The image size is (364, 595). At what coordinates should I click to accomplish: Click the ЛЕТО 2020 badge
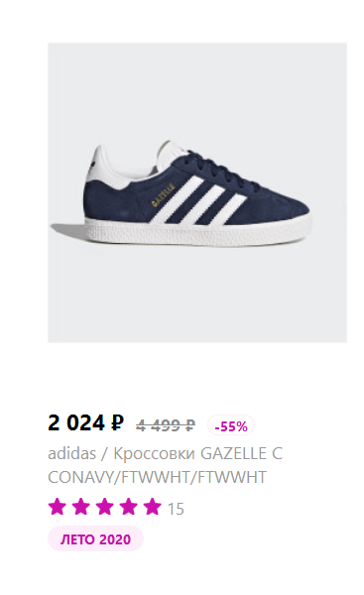[x=95, y=538]
